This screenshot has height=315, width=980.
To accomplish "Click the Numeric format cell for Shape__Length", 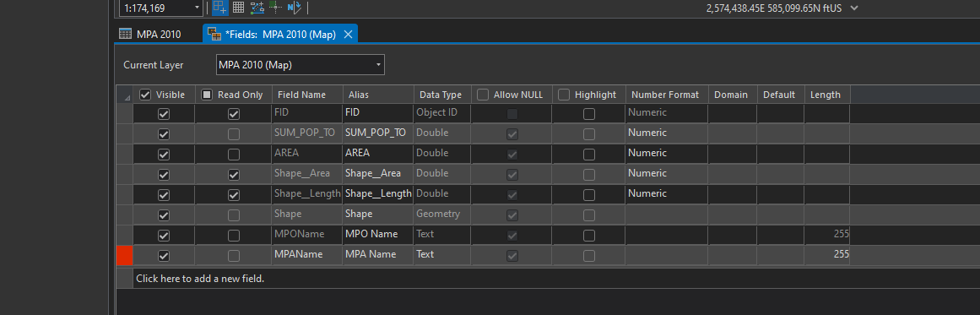I will [x=666, y=193].
